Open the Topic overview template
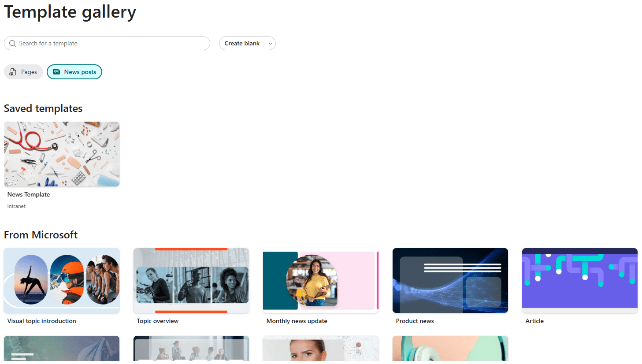 click(191, 280)
